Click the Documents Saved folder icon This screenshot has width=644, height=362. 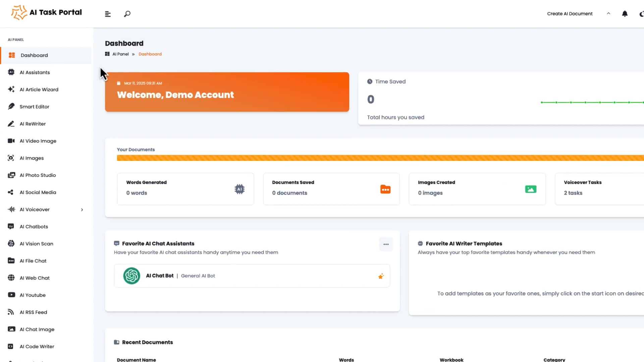pyautogui.click(x=385, y=189)
